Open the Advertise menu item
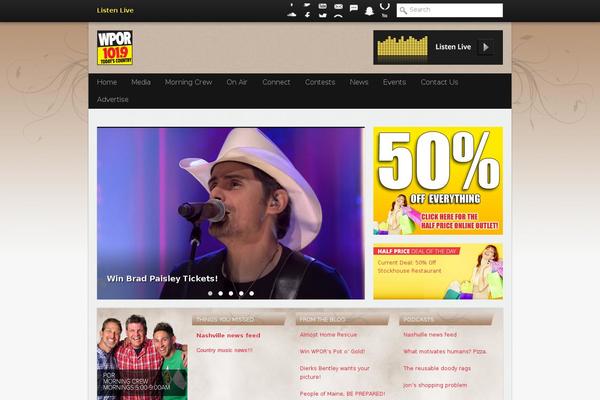Viewport: 600px width, 400px height. (112, 99)
